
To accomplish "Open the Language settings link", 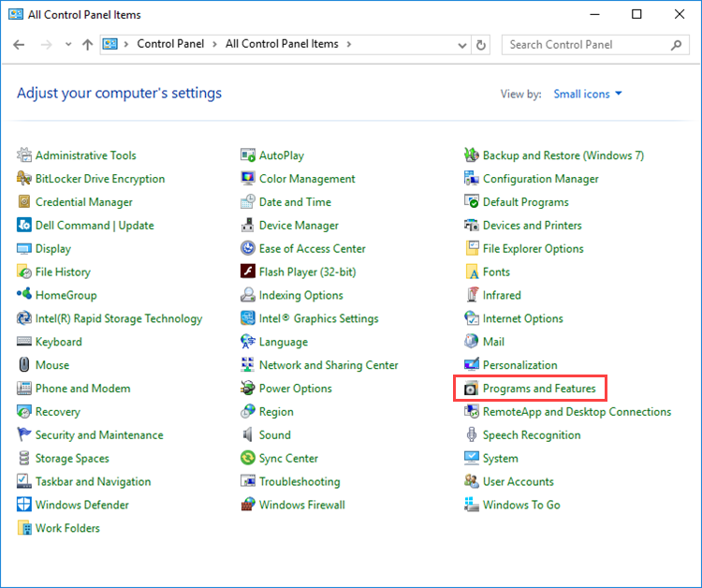I will 283,342.
